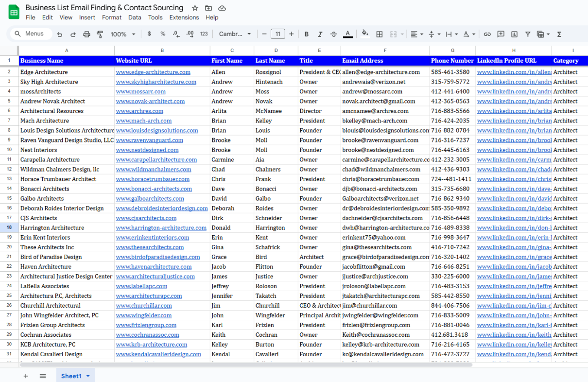Click the move to folder icon
Screen dimensions: 588x382
pos(208,8)
